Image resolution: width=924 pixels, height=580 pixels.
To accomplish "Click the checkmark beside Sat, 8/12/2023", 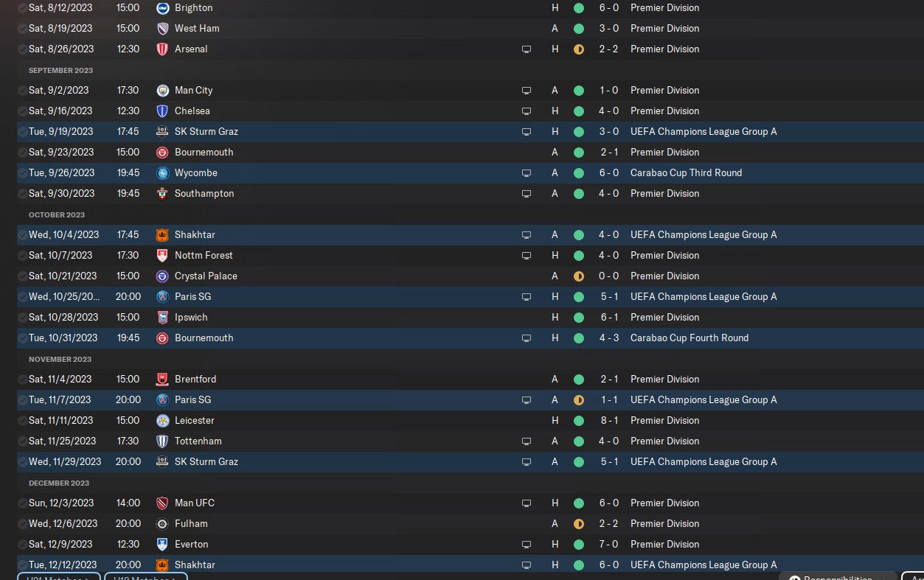I will [23, 8].
